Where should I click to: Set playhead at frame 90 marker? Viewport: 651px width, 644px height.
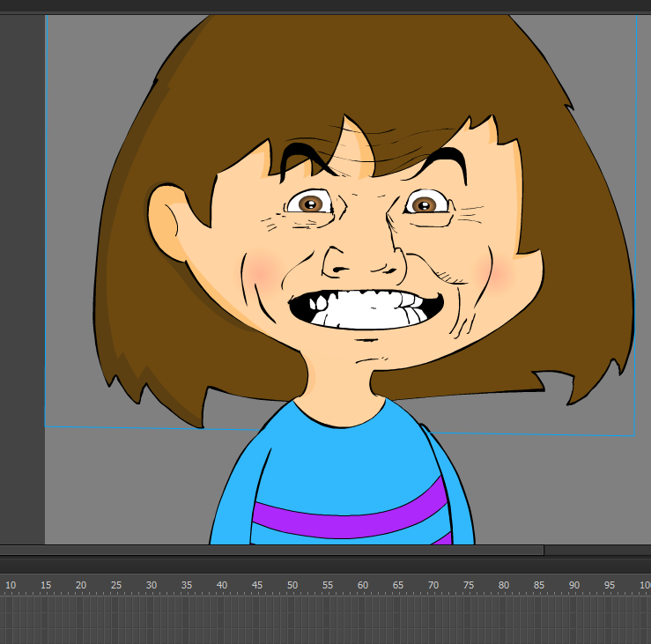[574, 585]
